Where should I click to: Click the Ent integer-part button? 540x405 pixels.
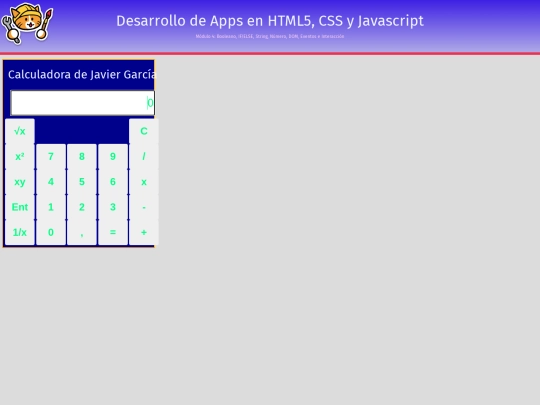point(20,207)
